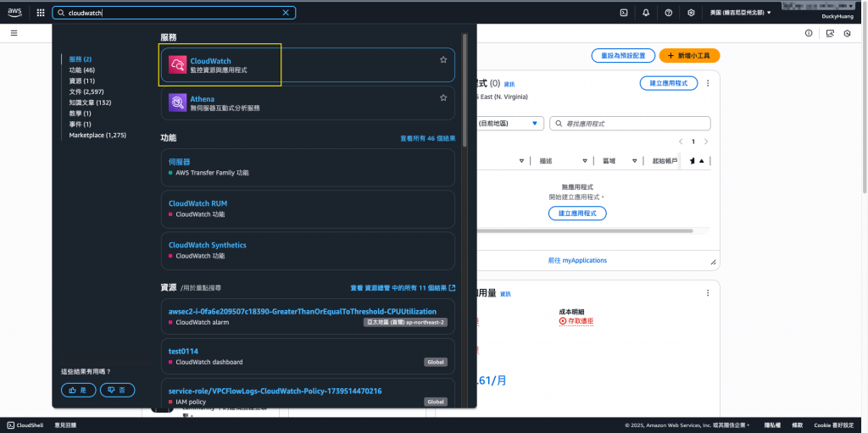Clear the cloudwatch search with X icon

286,13
